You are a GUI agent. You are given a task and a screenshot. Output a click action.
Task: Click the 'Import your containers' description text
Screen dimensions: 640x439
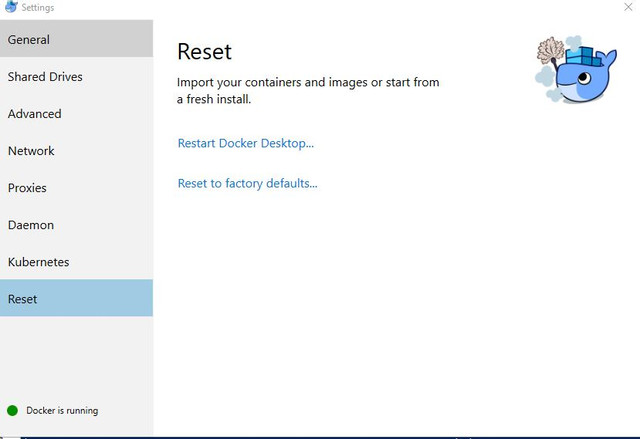(x=308, y=91)
